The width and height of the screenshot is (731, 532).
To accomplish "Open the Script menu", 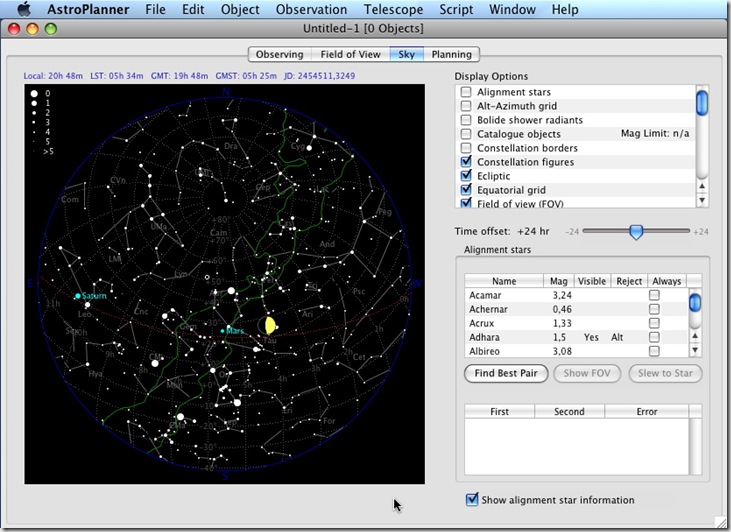I will click(456, 9).
